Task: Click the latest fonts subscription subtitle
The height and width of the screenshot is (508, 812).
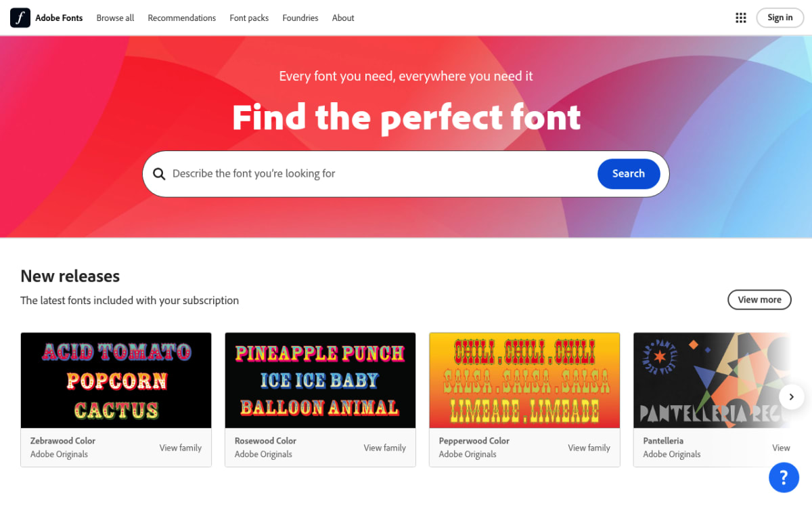Action: pyautogui.click(x=129, y=300)
